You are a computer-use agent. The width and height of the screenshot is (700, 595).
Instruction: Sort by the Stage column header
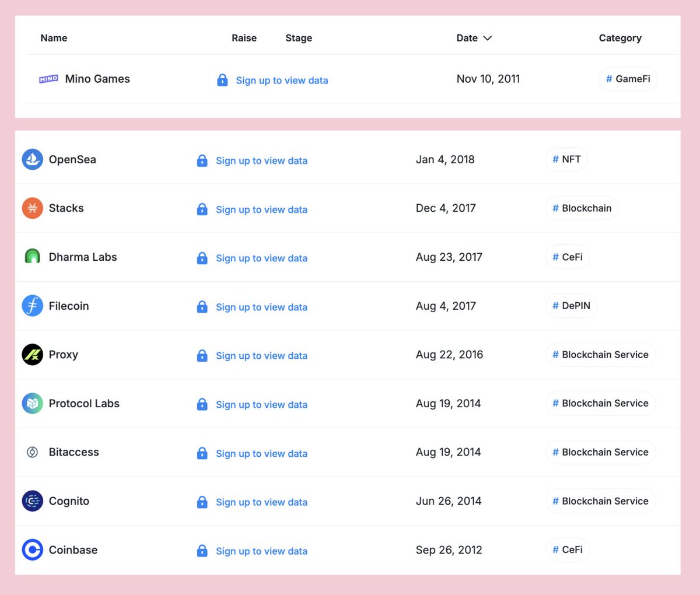[299, 38]
